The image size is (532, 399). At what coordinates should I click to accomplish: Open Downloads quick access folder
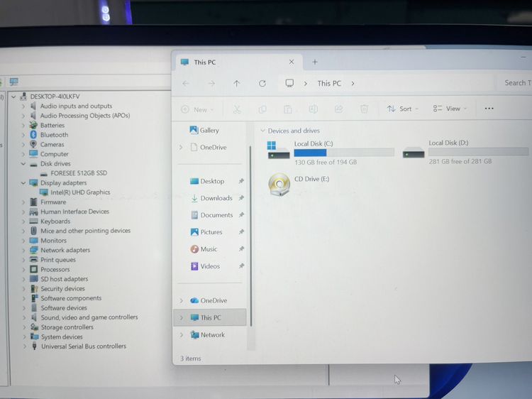(211, 198)
